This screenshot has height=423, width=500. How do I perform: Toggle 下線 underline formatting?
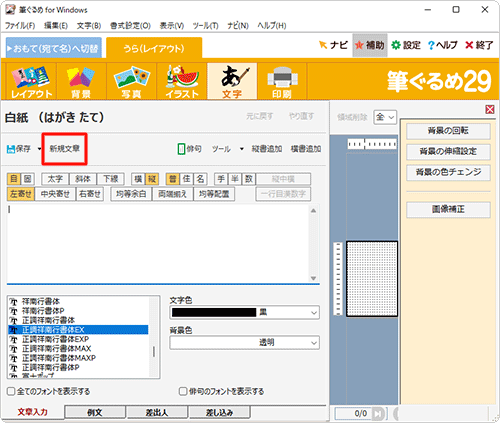(110, 179)
